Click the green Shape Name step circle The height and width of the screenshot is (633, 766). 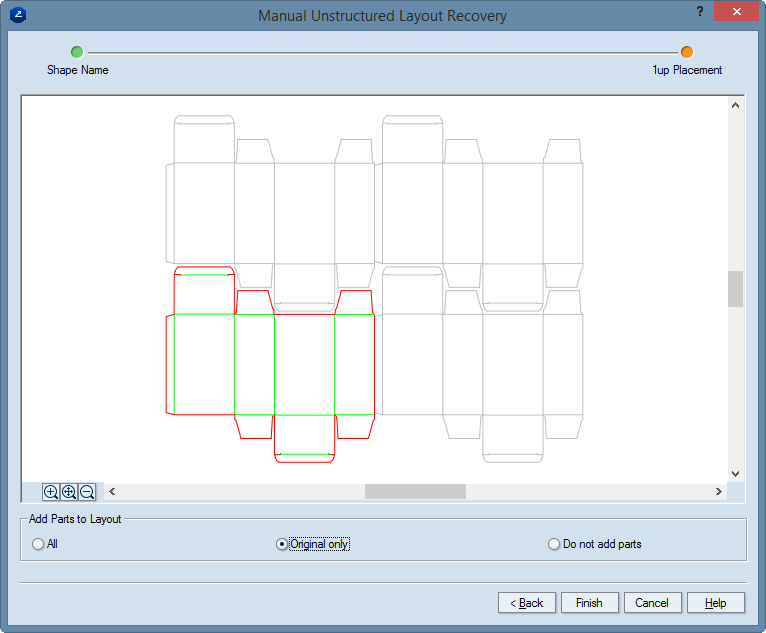pyautogui.click(x=77, y=52)
